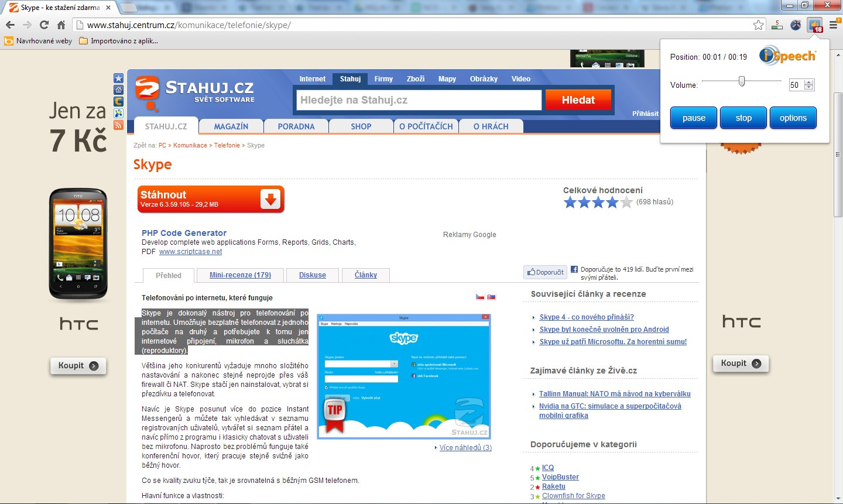Click the Telefonie breadcrumb link
Image resolution: width=843 pixels, height=504 pixels.
pos(227,145)
